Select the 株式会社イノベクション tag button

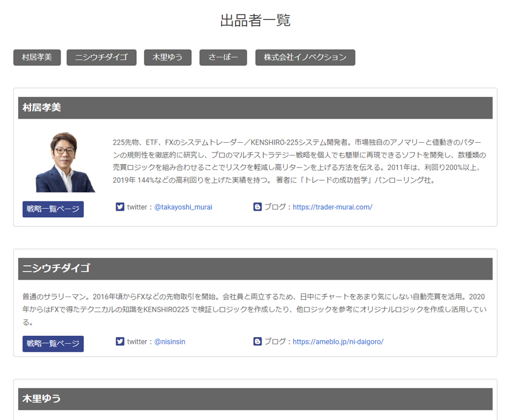point(305,57)
